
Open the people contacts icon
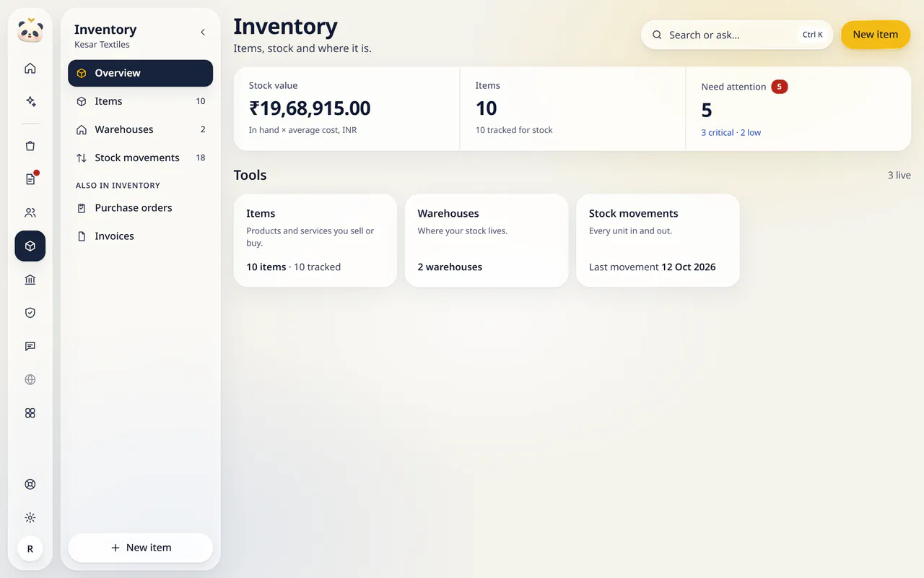(30, 212)
